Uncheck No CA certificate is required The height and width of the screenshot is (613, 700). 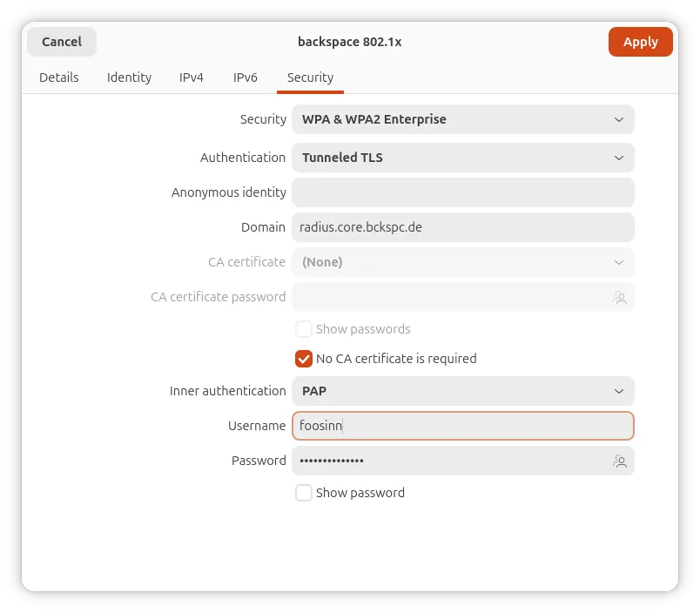(304, 359)
